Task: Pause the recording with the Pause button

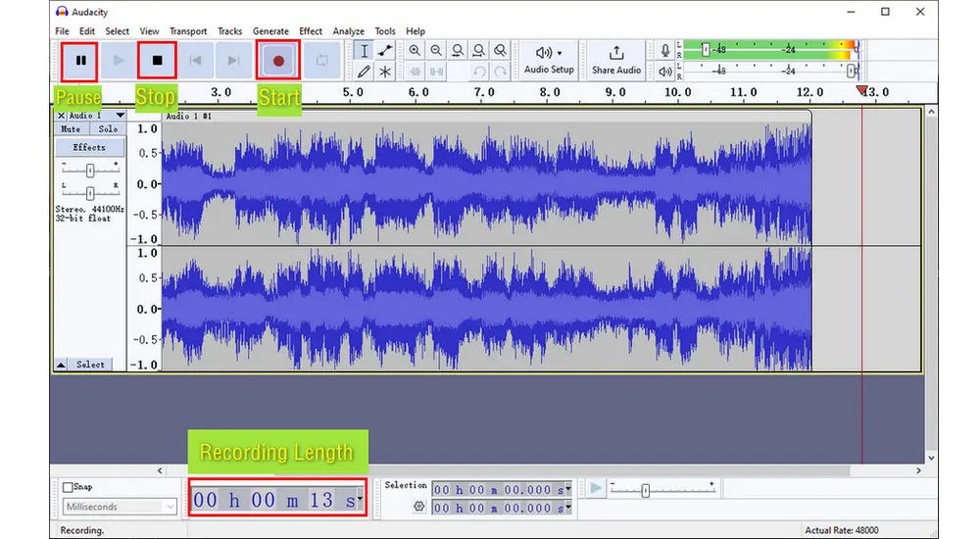Action: [x=80, y=61]
